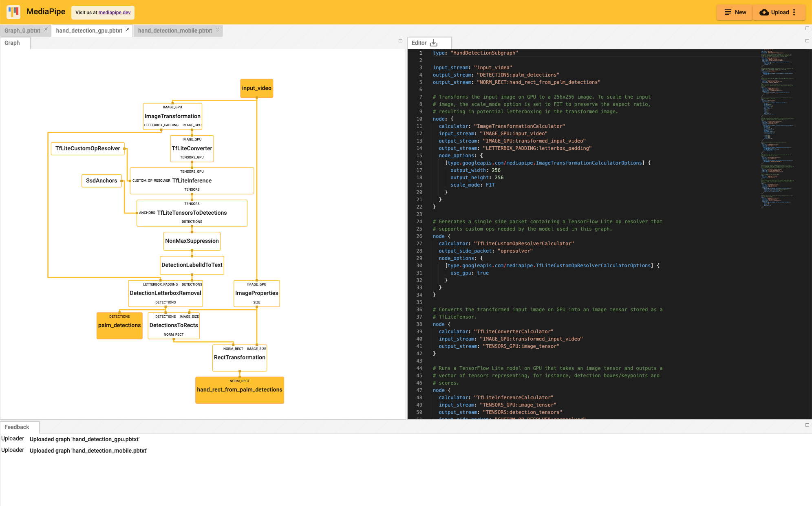Click the RectTransformation node
Screen dimensions: 812x506
[239, 357]
